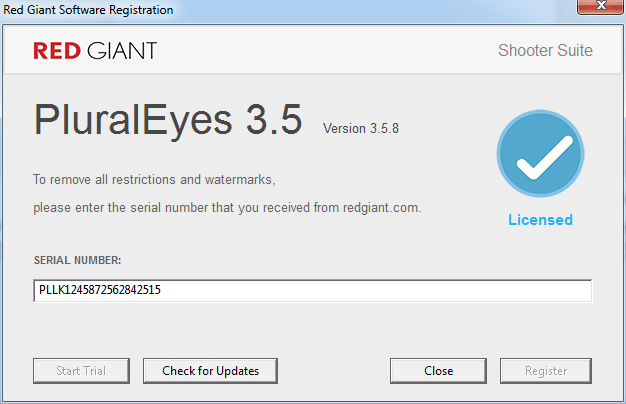Click the disabled Start Trial button
Viewport: 626px width, 404px height.
point(81,371)
